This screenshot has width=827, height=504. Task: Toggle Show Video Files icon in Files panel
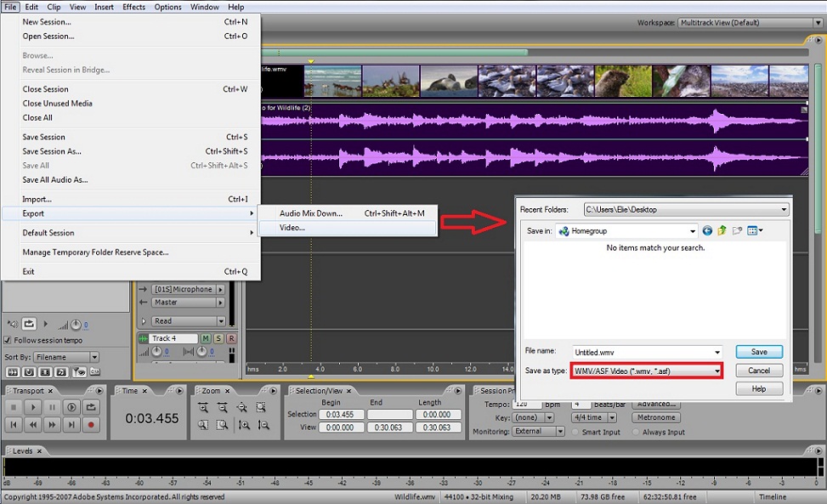click(x=45, y=372)
